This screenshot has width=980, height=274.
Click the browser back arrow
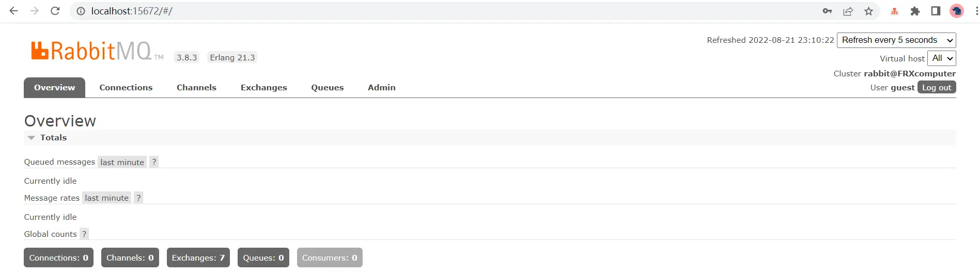point(14,11)
